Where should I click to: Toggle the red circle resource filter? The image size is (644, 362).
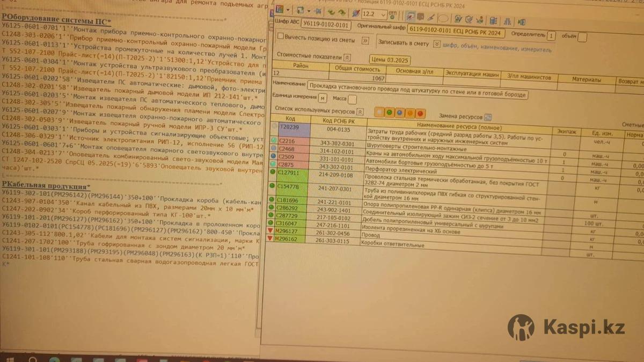point(420,114)
